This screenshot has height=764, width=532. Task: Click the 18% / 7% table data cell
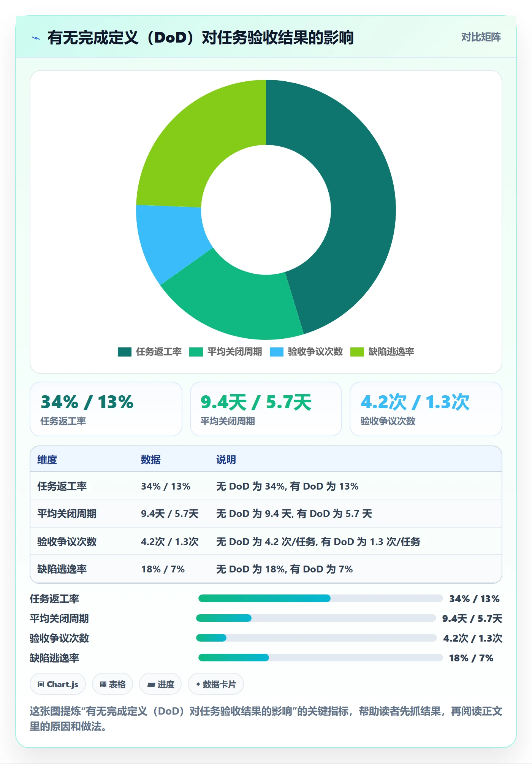163,569
